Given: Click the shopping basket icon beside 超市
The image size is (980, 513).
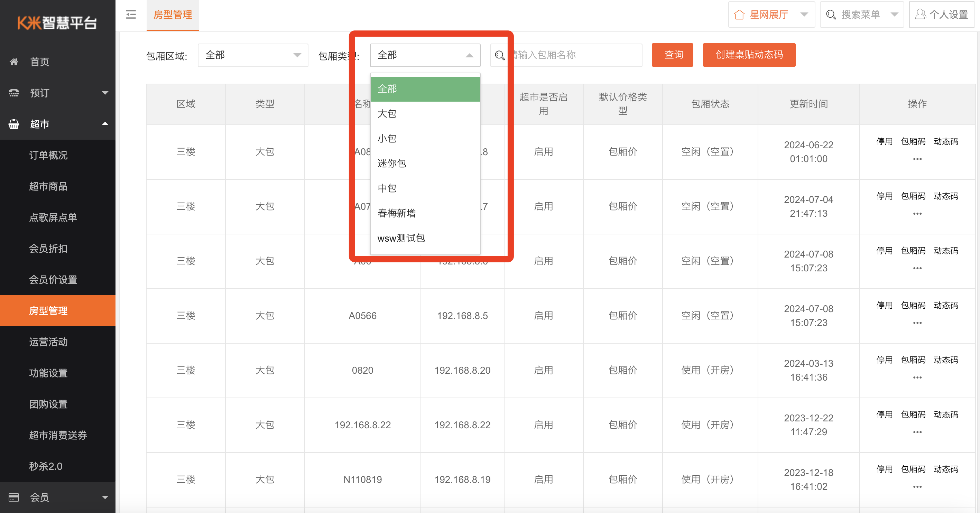Looking at the screenshot, I should pos(14,124).
